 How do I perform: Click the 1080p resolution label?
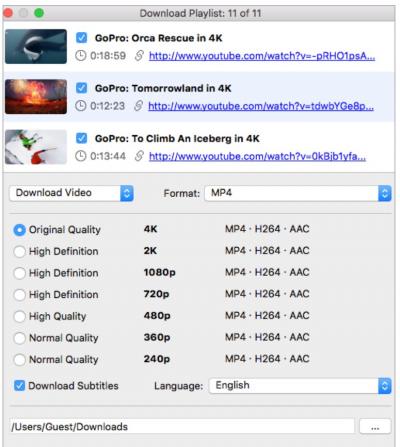click(159, 273)
